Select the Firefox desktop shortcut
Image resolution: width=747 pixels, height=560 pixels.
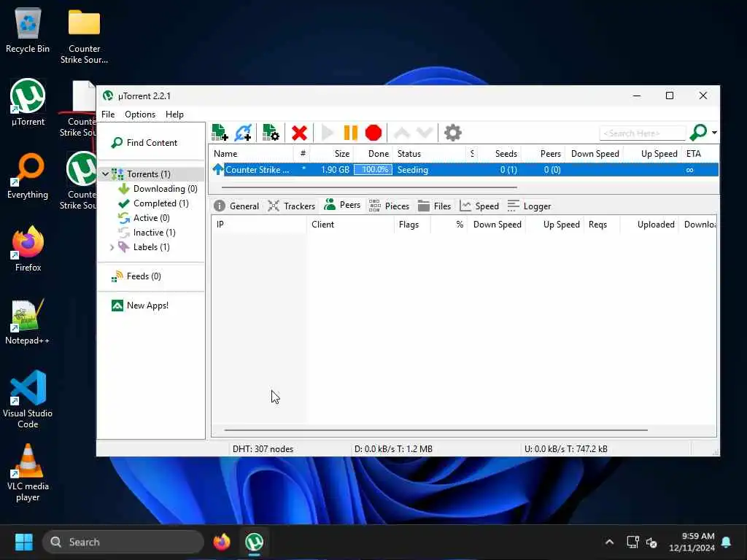click(x=28, y=249)
